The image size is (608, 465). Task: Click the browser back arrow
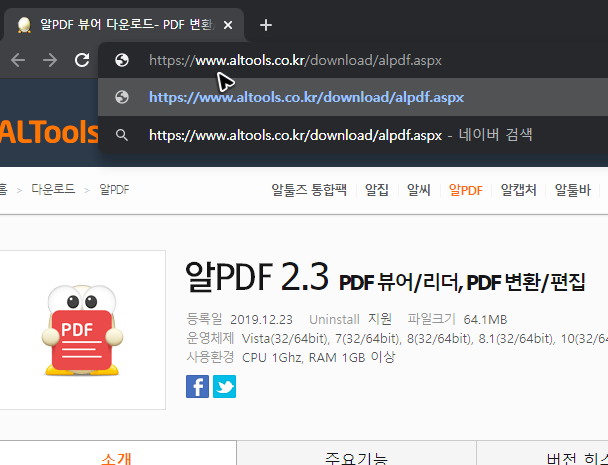[18, 60]
